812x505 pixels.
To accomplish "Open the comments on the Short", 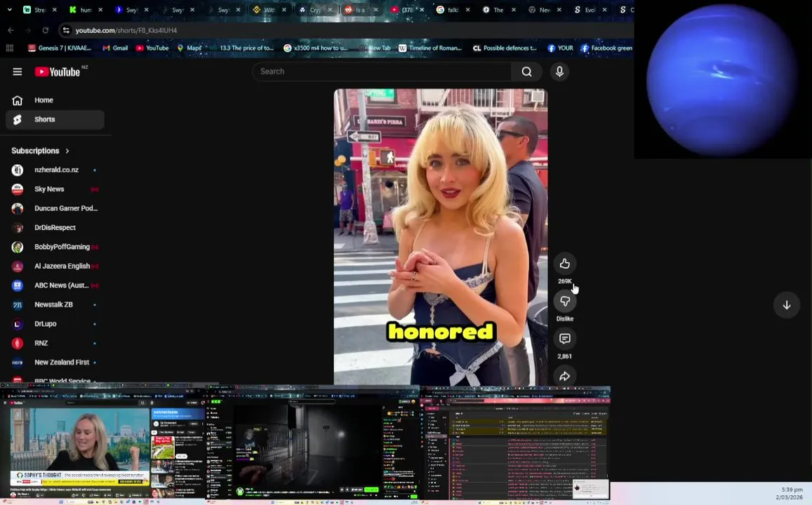I will 564,339.
